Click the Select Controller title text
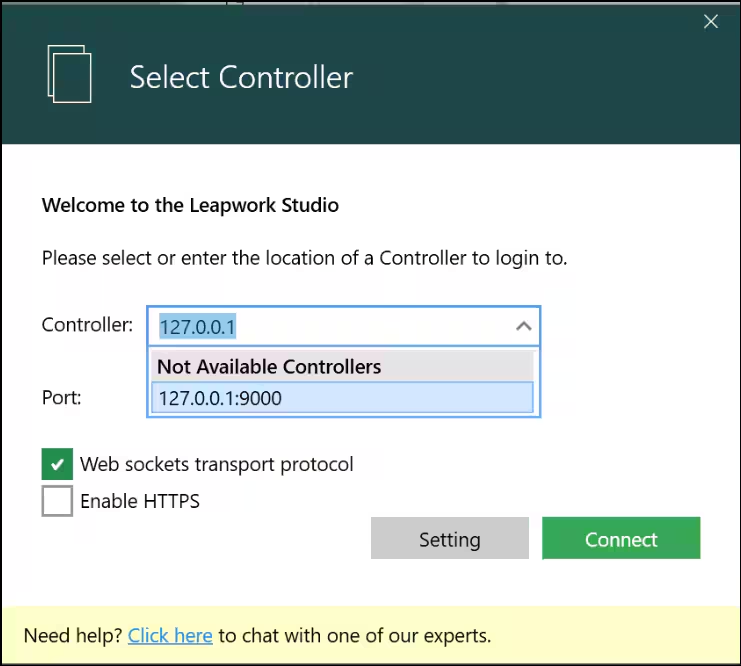Screen dimensions: 741x666 pyautogui.click(x=241, y=77)
